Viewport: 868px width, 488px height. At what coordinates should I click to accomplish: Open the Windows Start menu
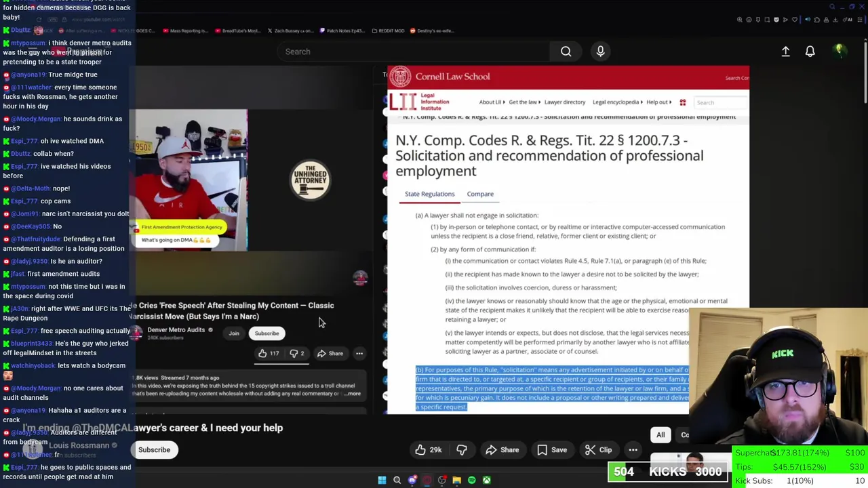coord(382,480)
